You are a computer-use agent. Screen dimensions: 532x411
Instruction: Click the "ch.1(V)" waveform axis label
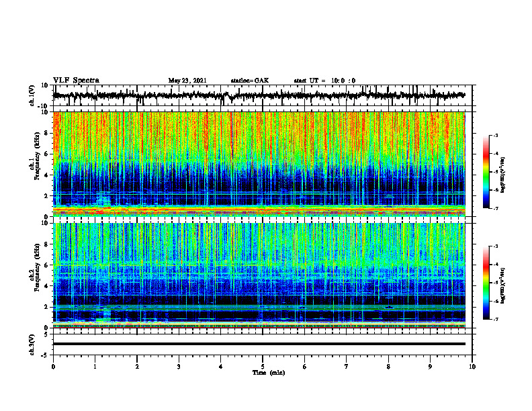pyautogui.click(x=32, y=95)
